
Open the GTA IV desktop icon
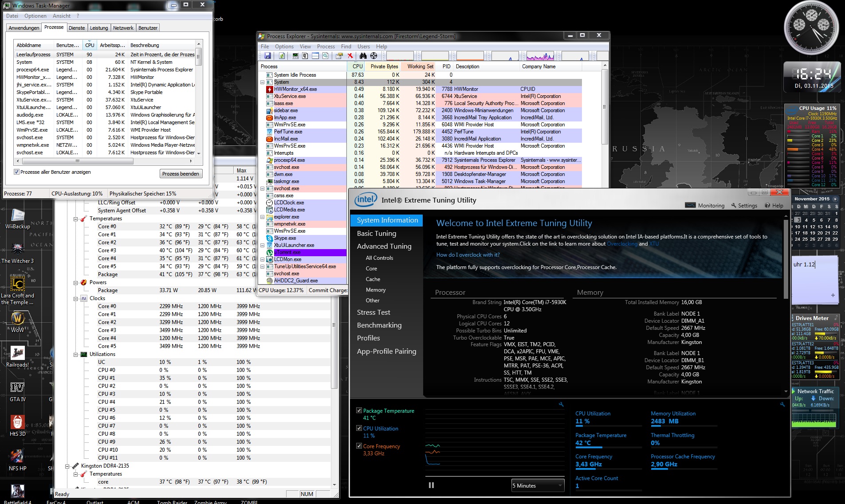(18, 391)
